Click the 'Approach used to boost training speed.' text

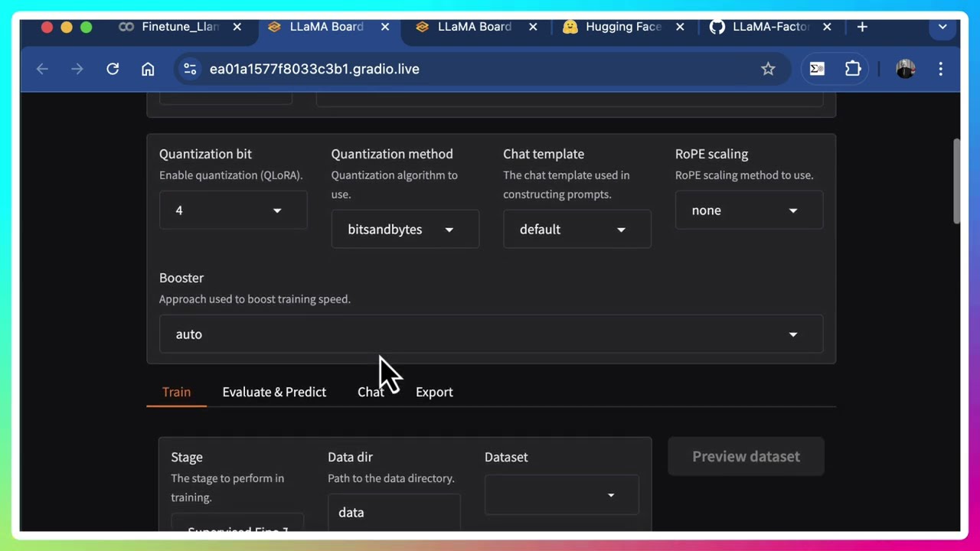(255, 299)
